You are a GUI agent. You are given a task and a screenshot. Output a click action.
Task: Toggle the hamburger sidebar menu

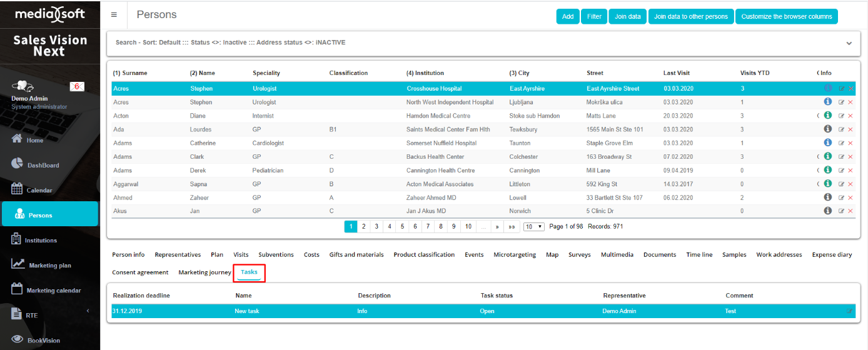click(x=114, y=15)
